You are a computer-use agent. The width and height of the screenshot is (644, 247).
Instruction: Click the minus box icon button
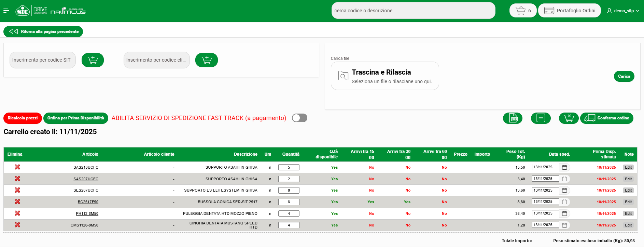[541, 118]
